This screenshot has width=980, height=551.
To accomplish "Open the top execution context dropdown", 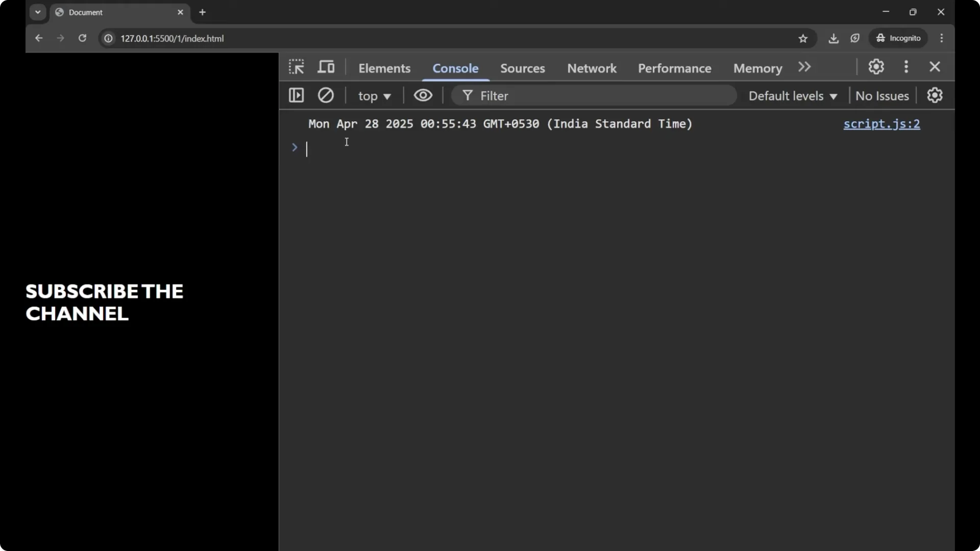I will (374, 96).
